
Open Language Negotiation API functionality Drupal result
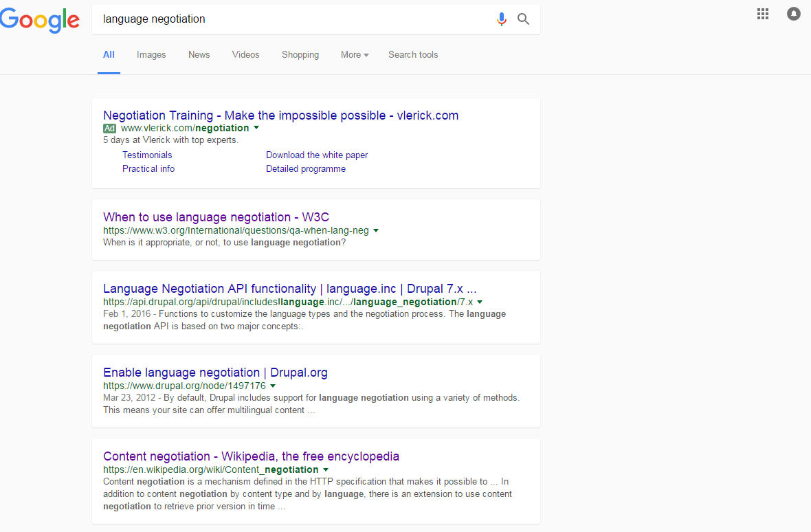289,289
